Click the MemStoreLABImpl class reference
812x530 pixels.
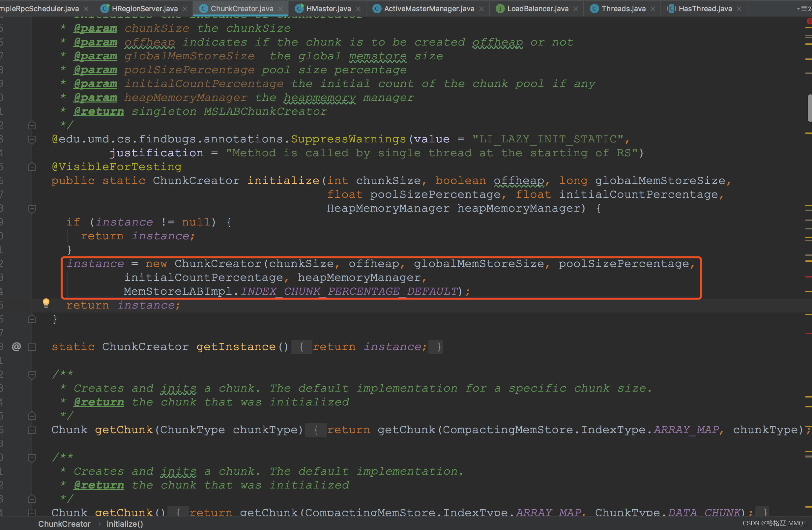coord(178,291)
